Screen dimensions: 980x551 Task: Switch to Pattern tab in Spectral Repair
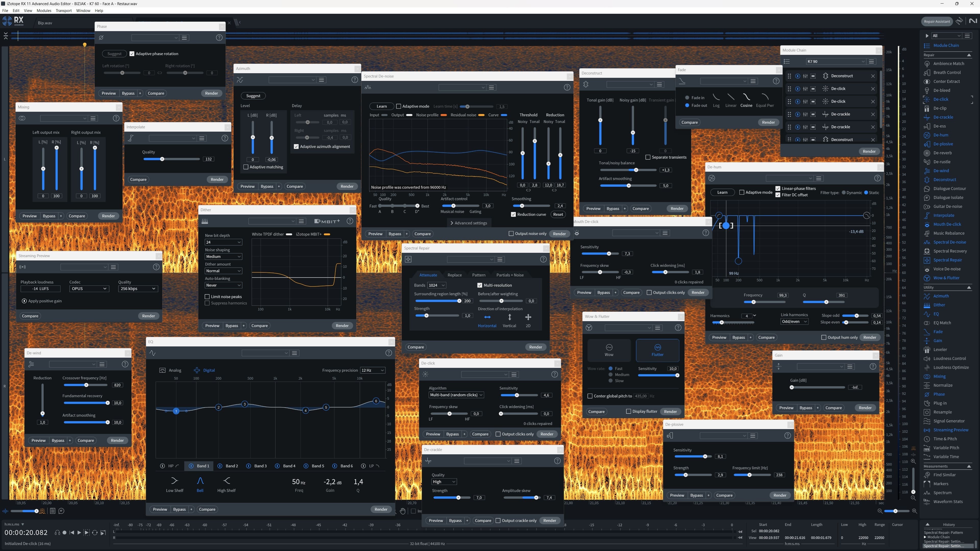point(479,275)
